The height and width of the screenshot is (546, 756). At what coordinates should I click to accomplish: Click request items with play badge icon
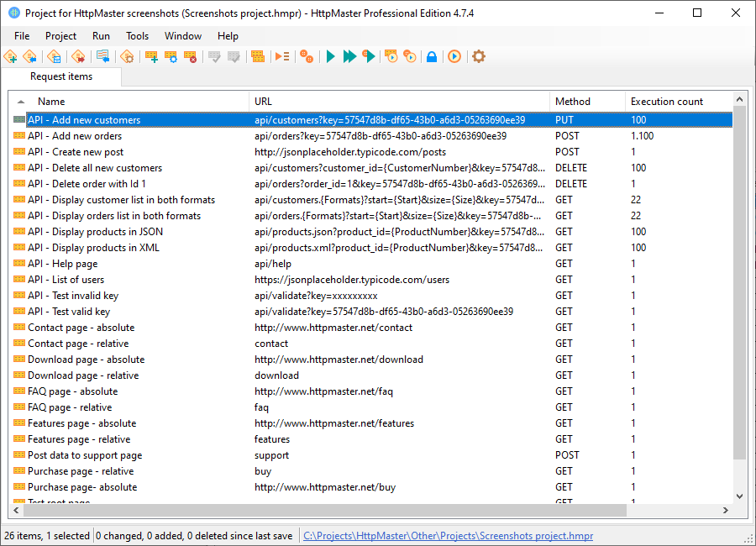pyautogui.click(x=391, y=56)
